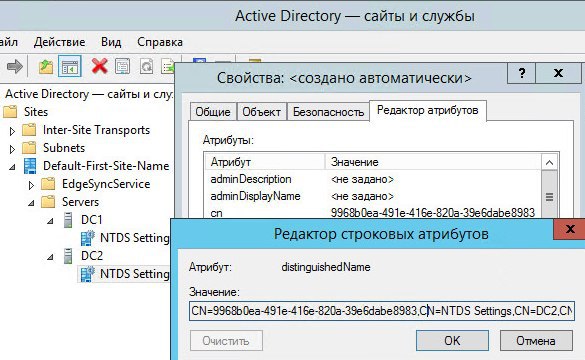Click the cn value 9968b0ea-491e-416e-820a-39e6dabe8983

(x=433, y=213)
